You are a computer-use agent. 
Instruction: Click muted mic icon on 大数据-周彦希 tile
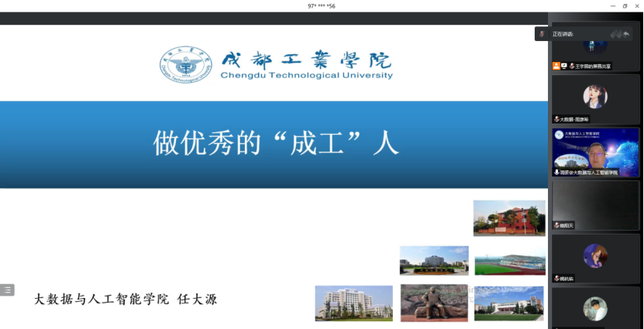click(556, 119)
